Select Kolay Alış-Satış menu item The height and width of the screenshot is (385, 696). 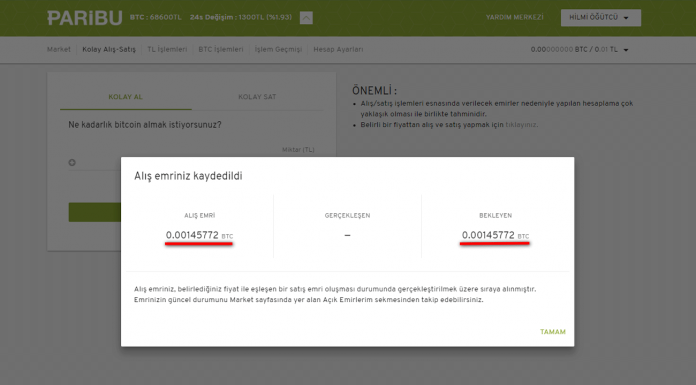109,49
